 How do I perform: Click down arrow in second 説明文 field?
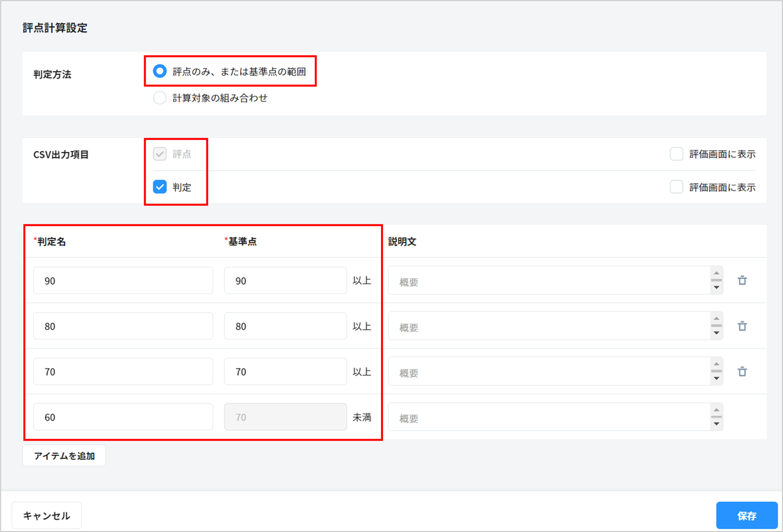click(716, 333)
